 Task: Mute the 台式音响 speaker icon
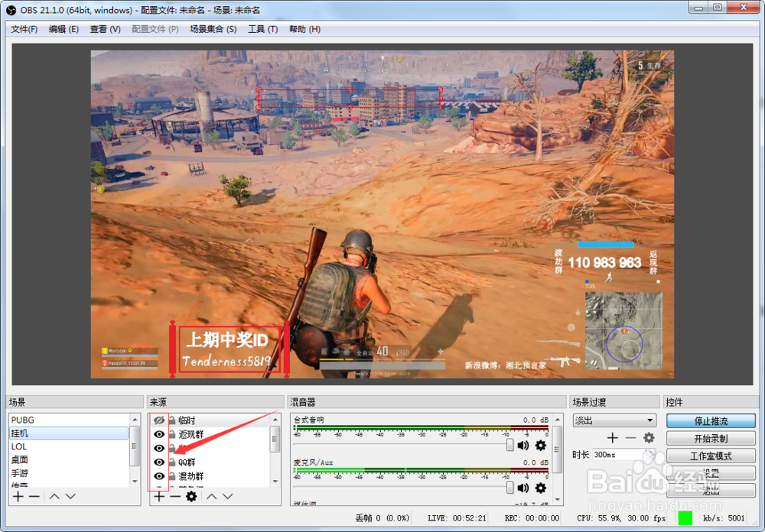coord(523,445)
